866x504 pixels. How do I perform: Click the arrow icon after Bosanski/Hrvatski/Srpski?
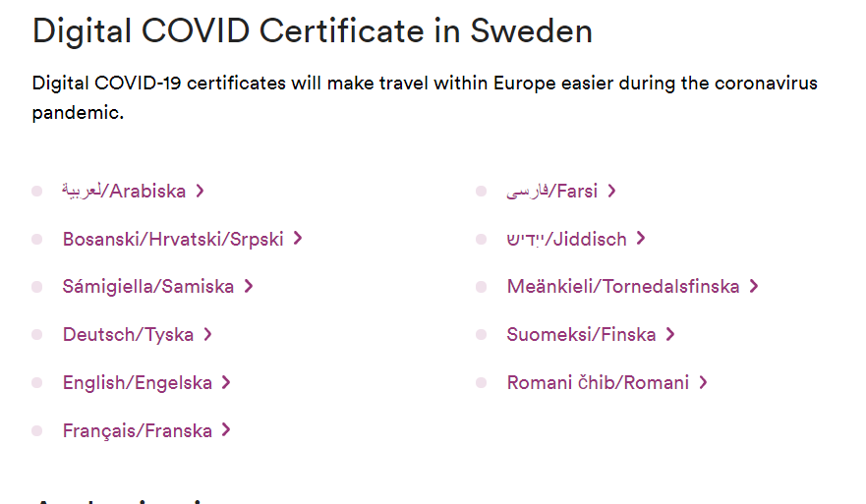[298, 239]
